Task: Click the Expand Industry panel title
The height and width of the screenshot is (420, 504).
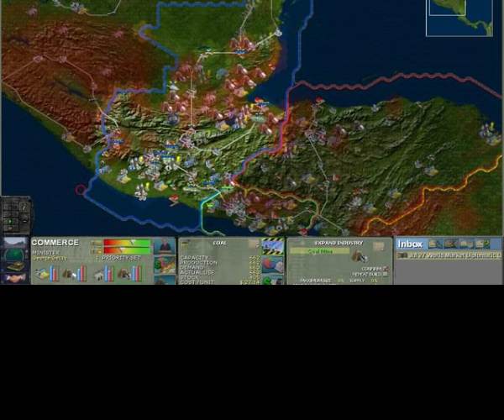Action: pos(339,243)
